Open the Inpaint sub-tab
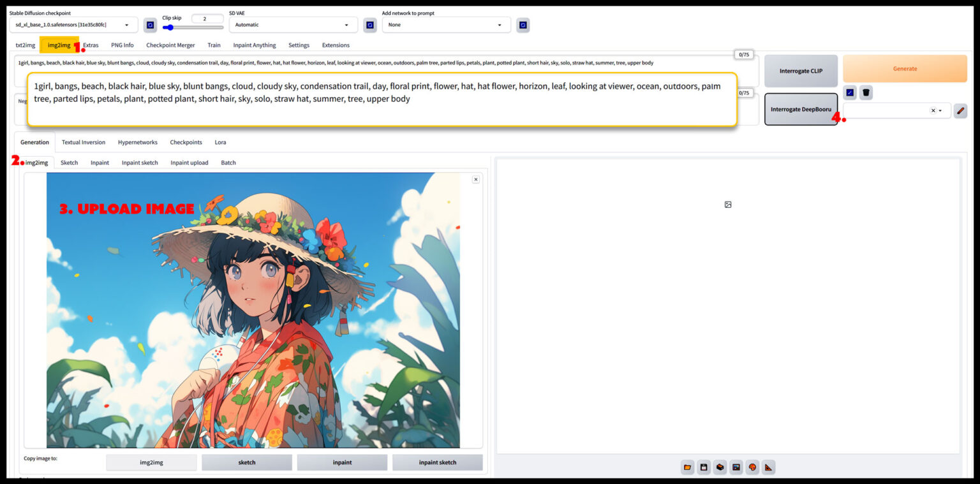Screen dimensions: 980x484 pyautogui.click(x=100, y=163)
